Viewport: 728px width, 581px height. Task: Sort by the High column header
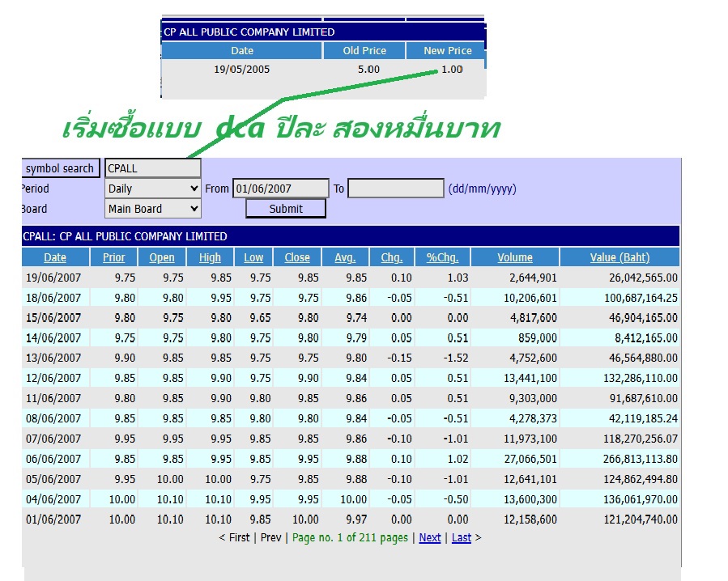[x=210, y=257]
